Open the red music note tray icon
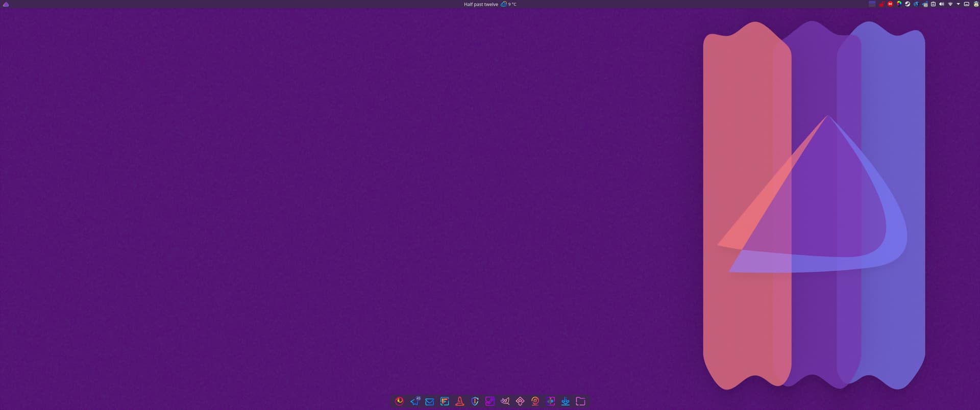The image size is (980, 410). click(881, 4)
